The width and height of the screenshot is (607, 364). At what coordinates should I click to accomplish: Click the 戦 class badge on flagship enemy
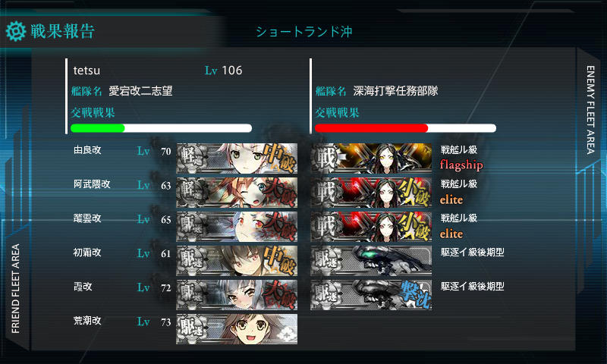(x=326, y=158)
